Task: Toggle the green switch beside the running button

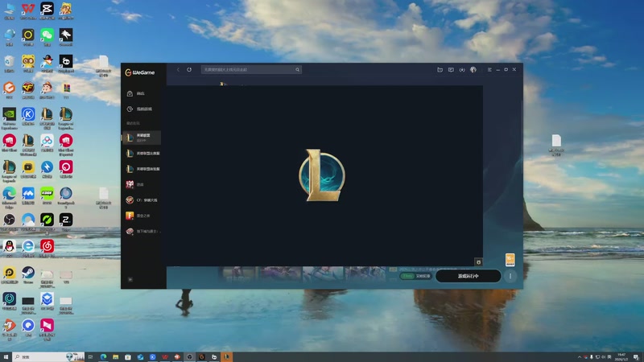Action: [407, 276]
